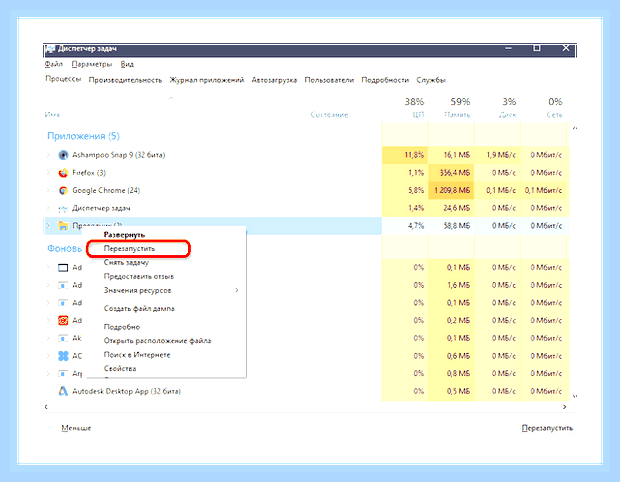Image resolution: width=620 pixels, height=482 pixels.
Task: Expand the Ashampoo Snap 9 process group
Action: tap(48, 155)
